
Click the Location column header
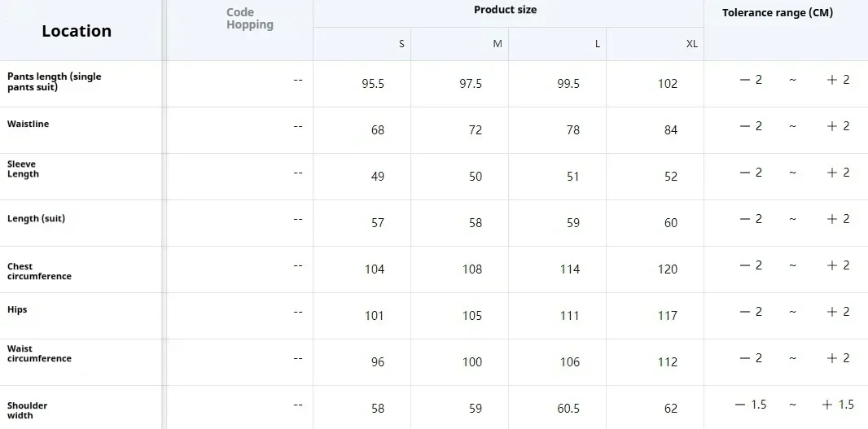click(x=77, y=31)
